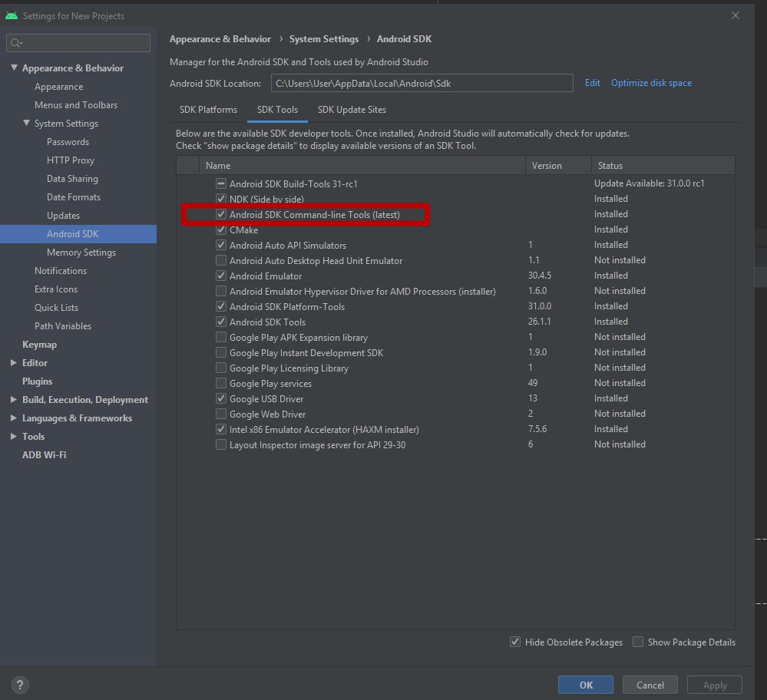Select Extra Icons settings

56,289
